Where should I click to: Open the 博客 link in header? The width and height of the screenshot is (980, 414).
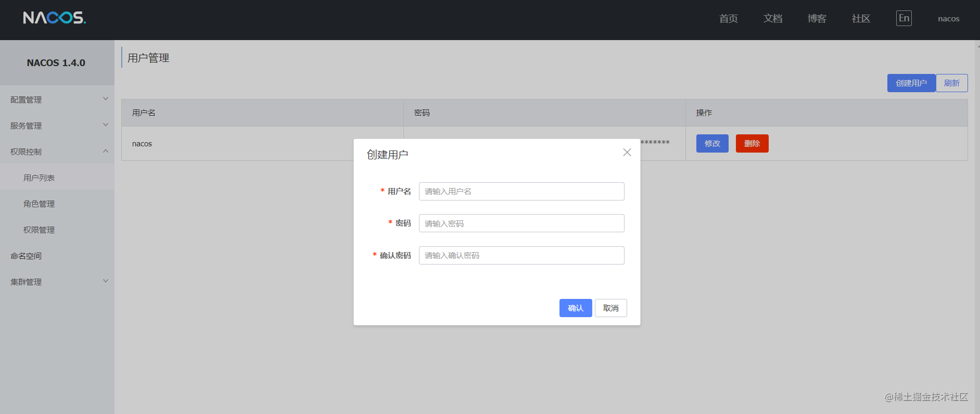[x=817, y=19]
